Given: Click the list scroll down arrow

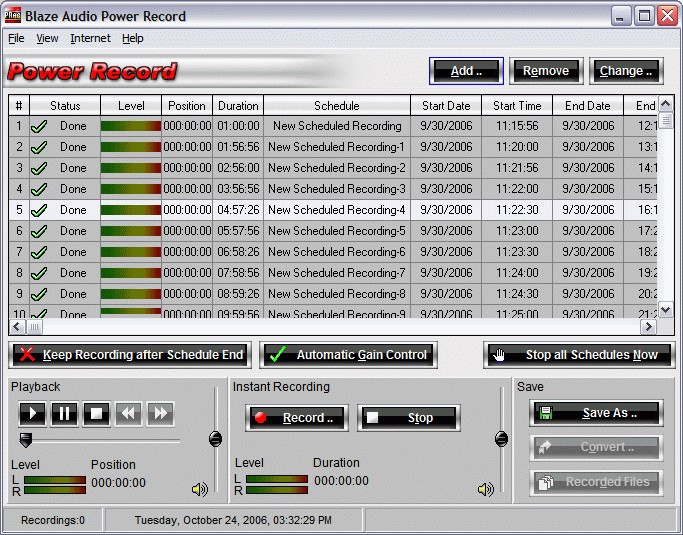Looking at the screenshot, I should pyautogui.click(x=665, y=310).
